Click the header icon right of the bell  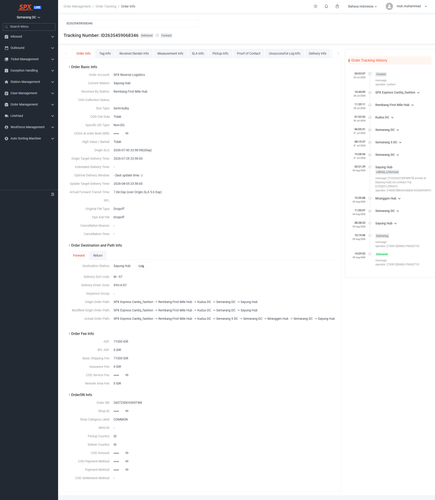(x=337, y=6)
